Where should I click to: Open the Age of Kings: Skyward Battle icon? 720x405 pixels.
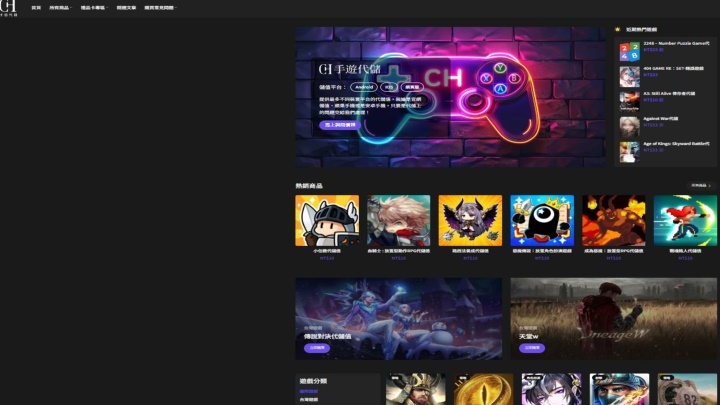629,152
